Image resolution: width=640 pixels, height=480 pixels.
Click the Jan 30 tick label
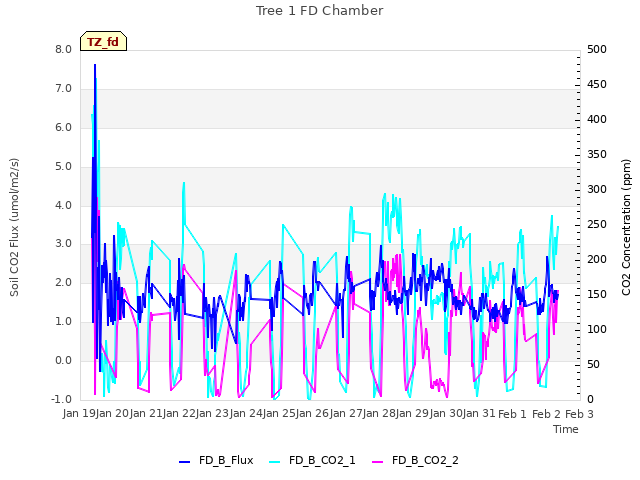click(x=446, y=414)
